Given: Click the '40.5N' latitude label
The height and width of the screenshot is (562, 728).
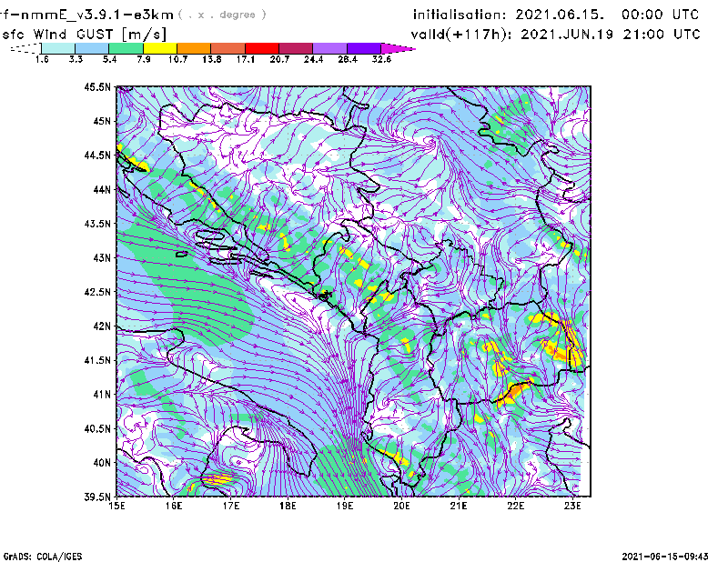Looking at the screenshot, I should tap(97, 428).
